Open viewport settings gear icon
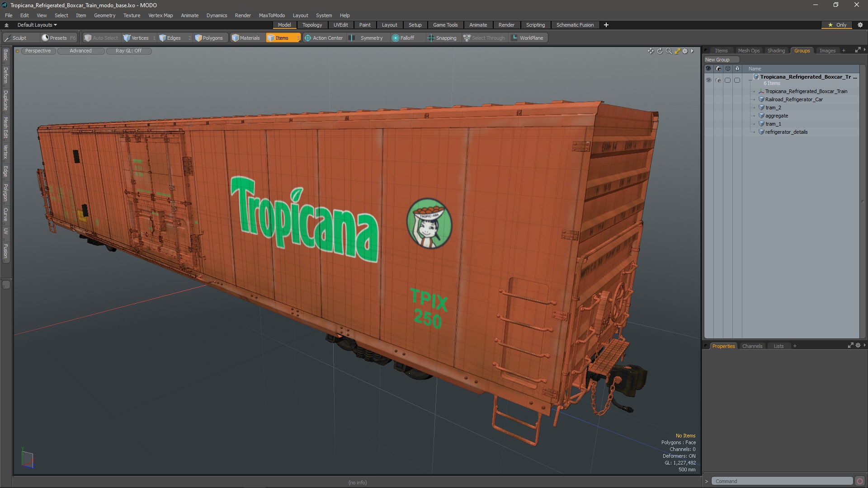The image size is (868, 488). point(685,51)
